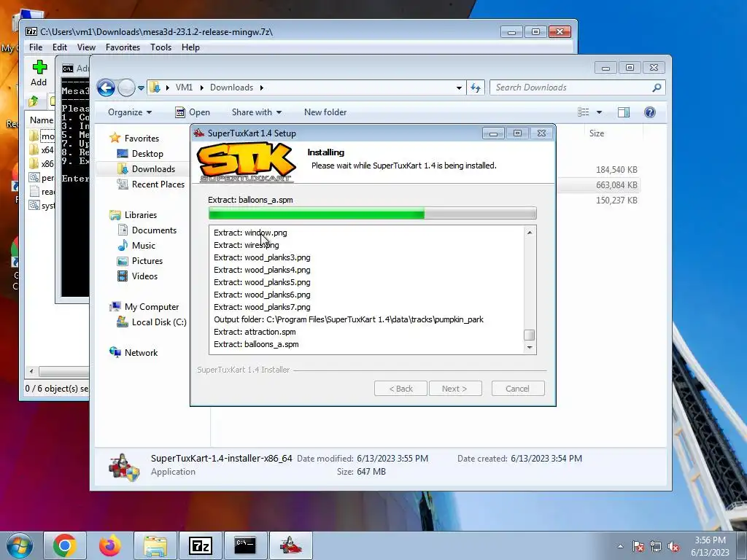
Task: Open the view options dropdown arrow
Action: [600, 112]
